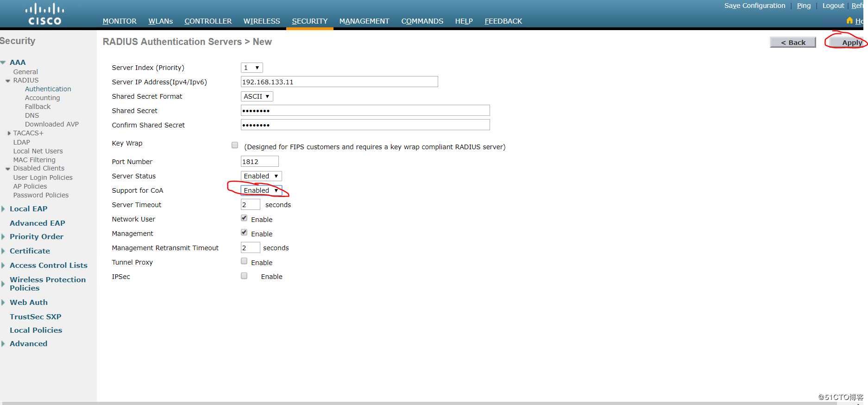Open AP Policies in the sidebar
Image resolution: width=868 pixels, height=405 pixels.
(30, 186)
